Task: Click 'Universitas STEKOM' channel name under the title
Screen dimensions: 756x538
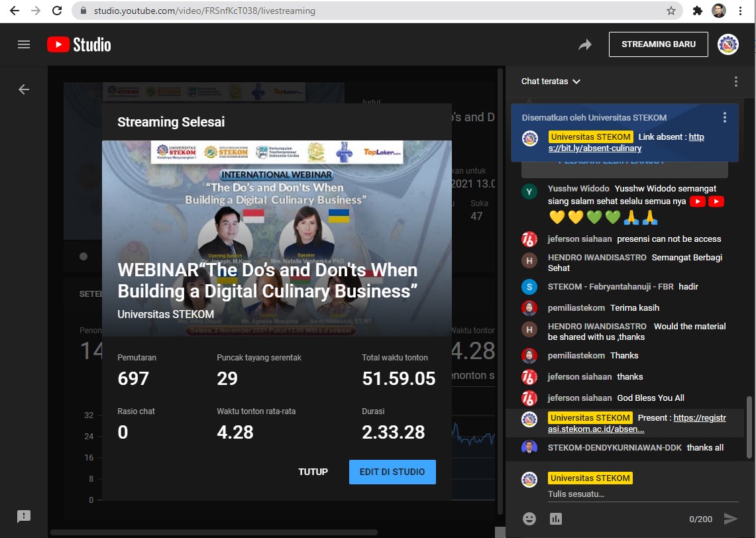Action: 166,314
